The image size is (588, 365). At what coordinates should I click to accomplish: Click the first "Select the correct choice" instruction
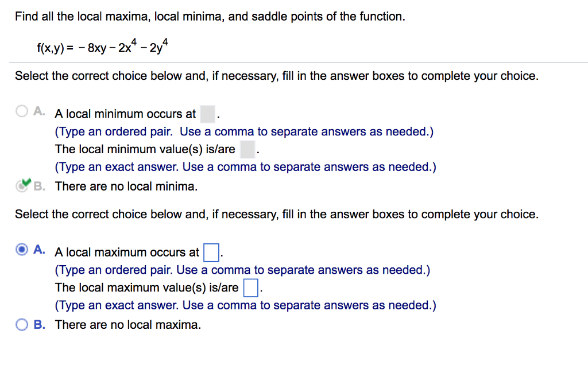click(276, 76)
